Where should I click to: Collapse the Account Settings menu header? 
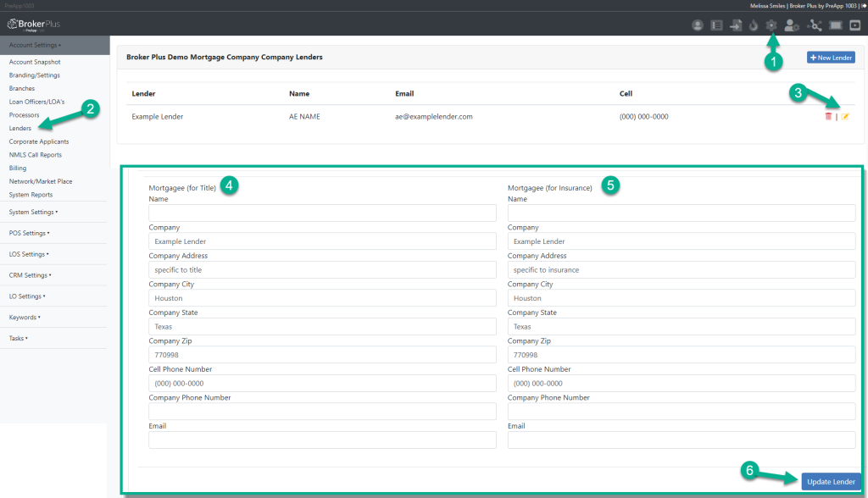34,45
